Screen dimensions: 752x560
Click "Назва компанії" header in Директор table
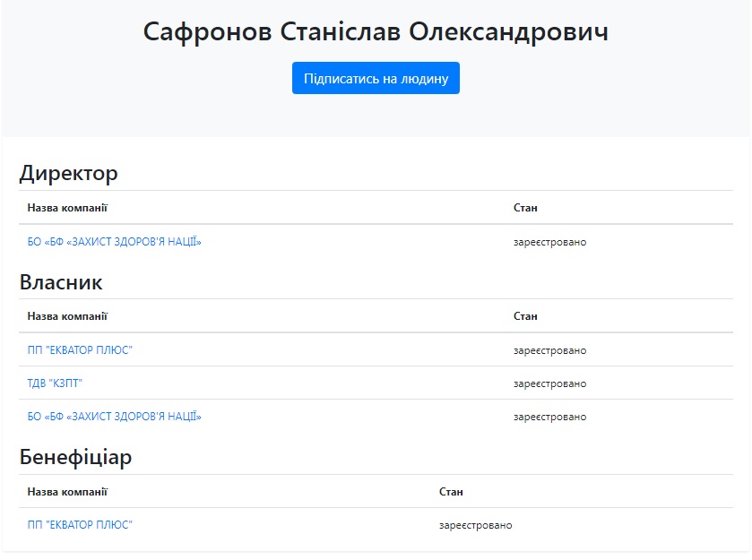(x=67, y=208)
